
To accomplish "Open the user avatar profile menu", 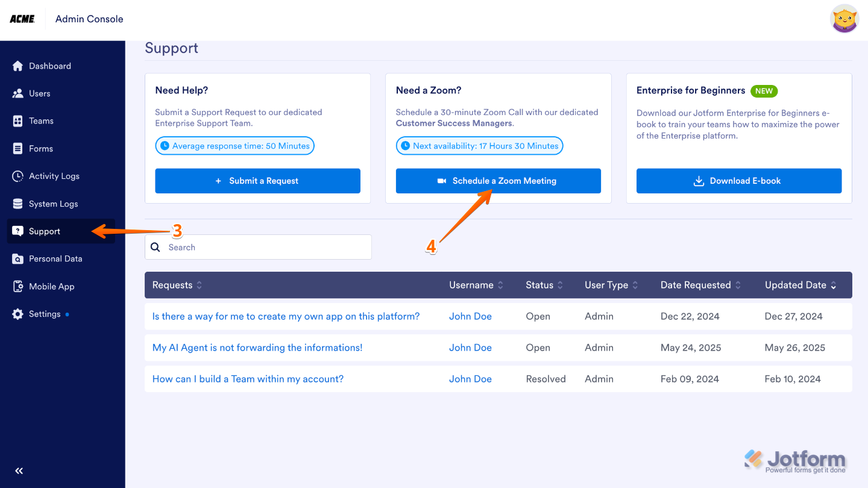I will click(x=844, y=19).
